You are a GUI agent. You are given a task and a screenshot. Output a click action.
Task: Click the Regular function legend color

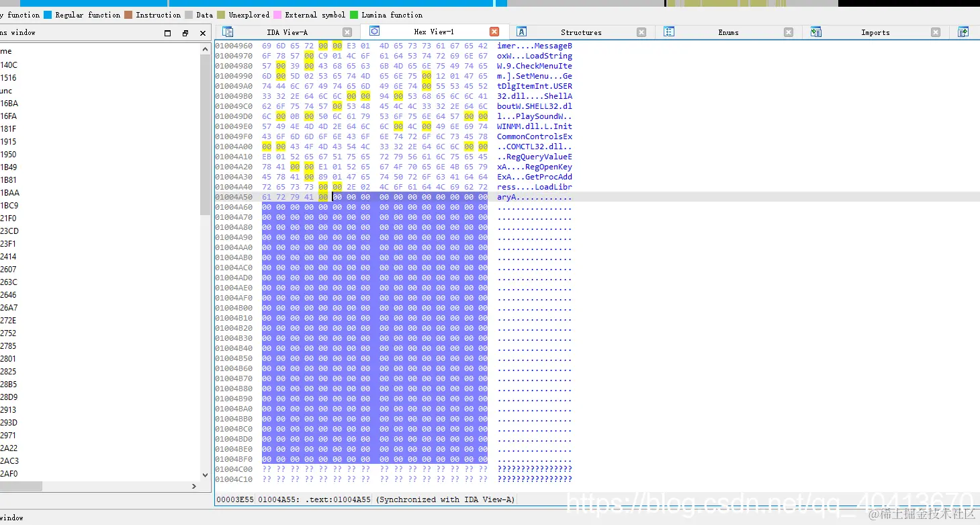[x=48, y=15]
